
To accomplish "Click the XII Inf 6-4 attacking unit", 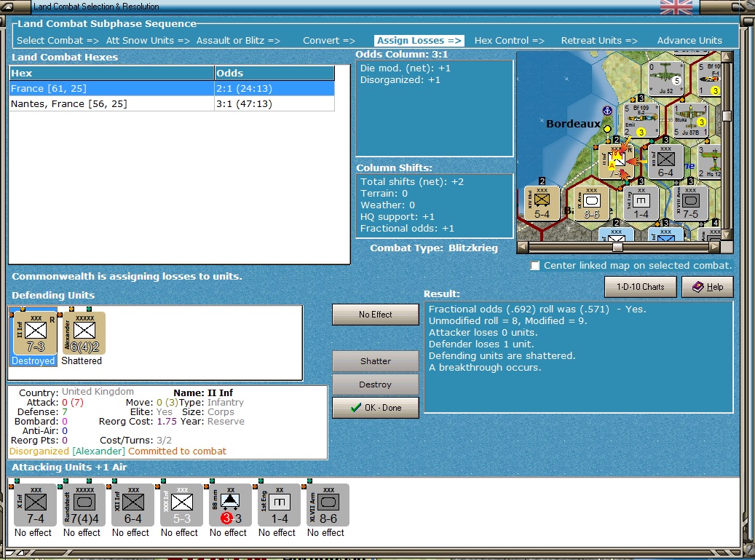I will pyautogui.click(x=133, y=505).
